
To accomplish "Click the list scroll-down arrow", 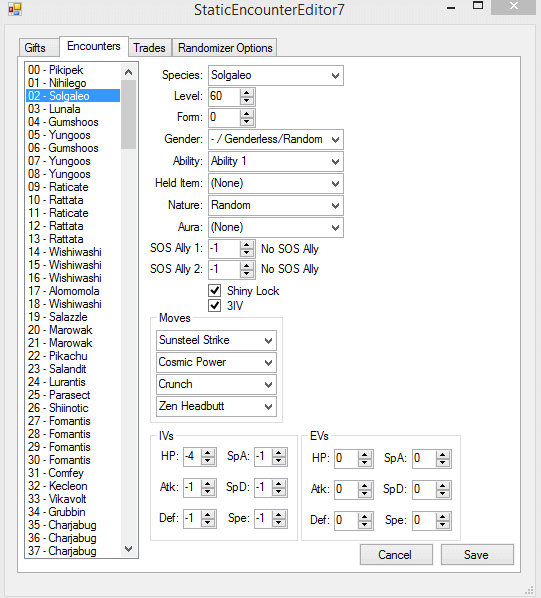I will click(x=128, y=549).
